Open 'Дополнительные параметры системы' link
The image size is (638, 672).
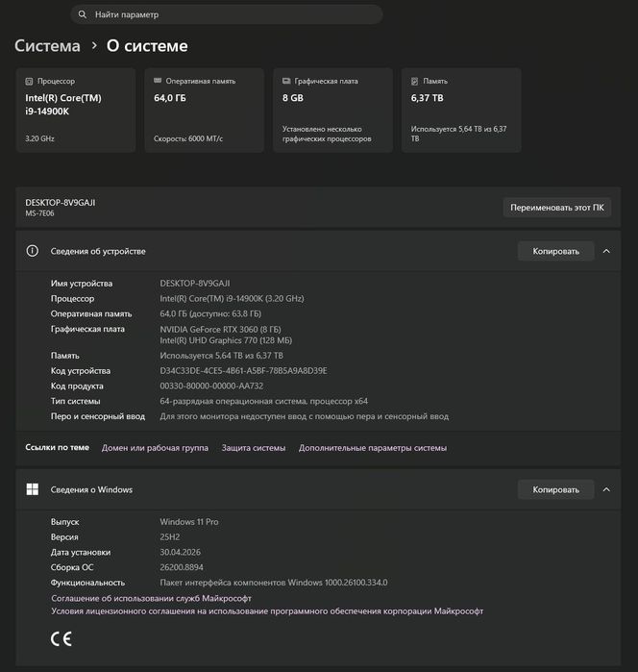coord(373,448)
